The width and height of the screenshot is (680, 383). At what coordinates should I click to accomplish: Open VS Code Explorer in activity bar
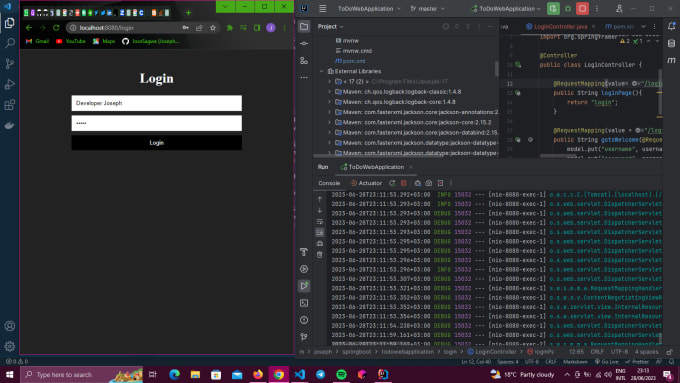point(9,23)
